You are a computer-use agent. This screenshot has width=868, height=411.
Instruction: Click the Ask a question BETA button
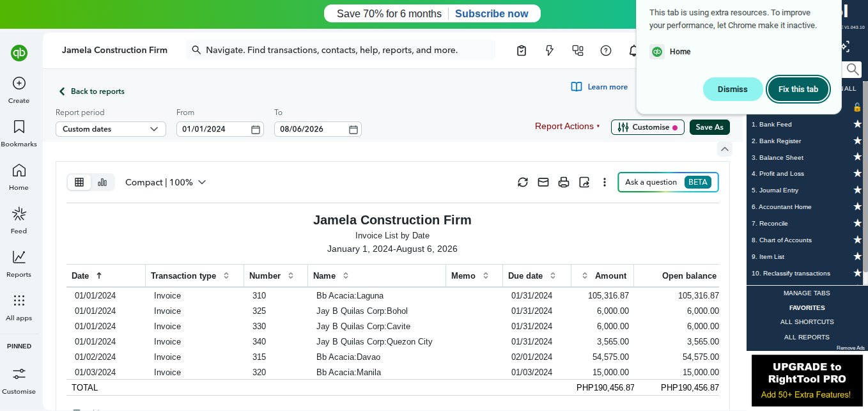(x=668, y=182)
